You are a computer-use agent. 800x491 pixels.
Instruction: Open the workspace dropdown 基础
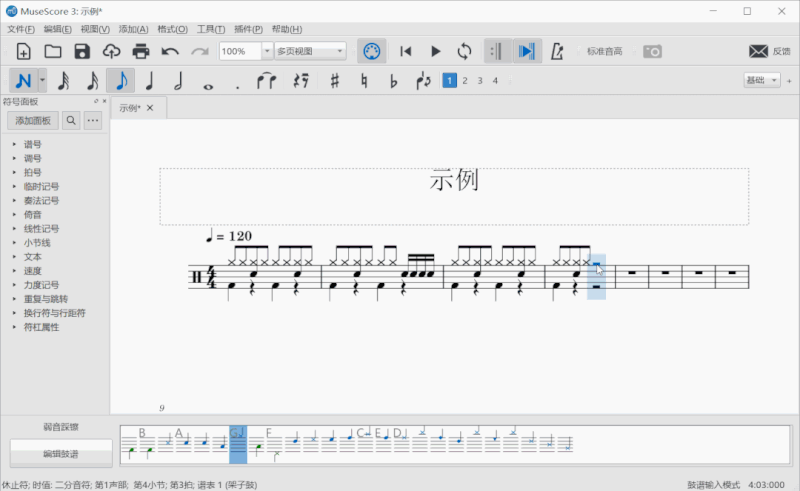pos(762,80)
